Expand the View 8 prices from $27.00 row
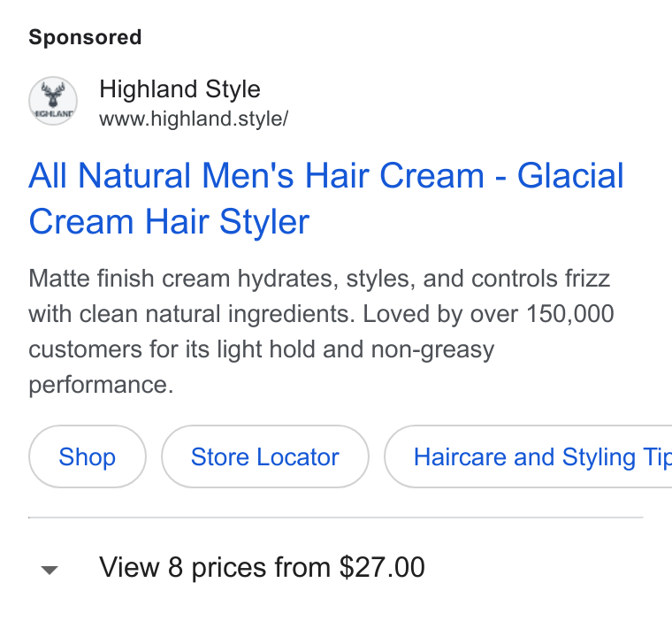The image size is (672, 621). [x=336, y=567]
